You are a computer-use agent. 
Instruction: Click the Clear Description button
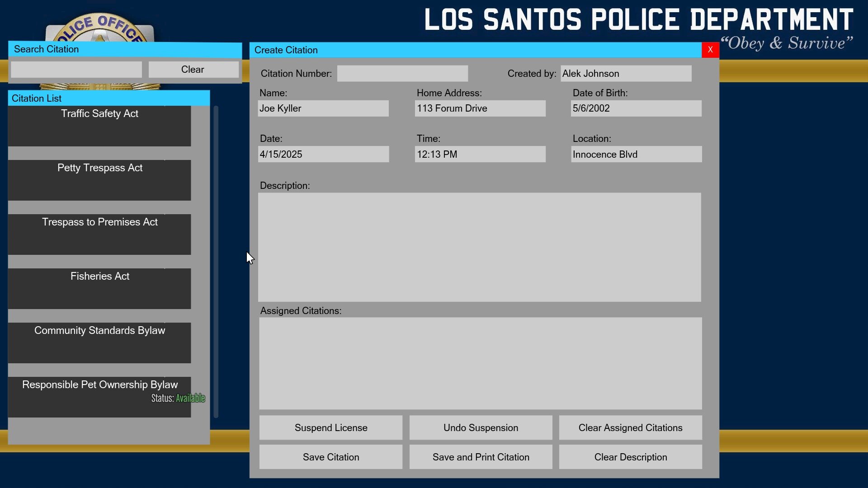[x=630, y=457]
